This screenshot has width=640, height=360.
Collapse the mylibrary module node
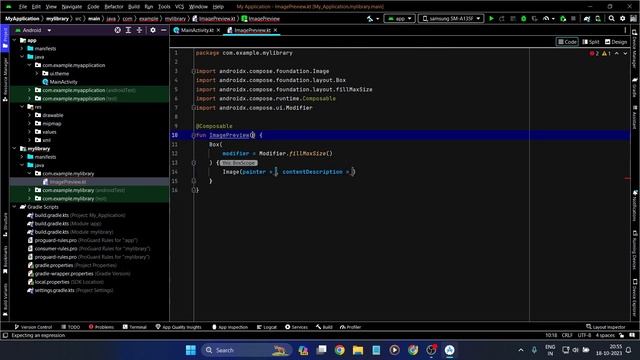(15, 149)
